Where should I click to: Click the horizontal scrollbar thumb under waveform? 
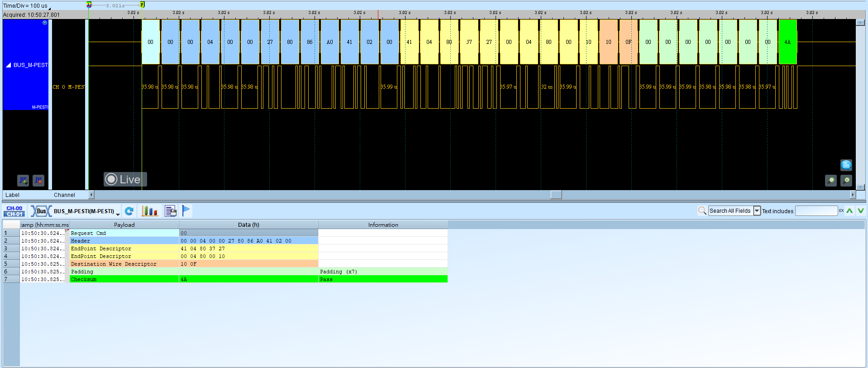point(556,195)
